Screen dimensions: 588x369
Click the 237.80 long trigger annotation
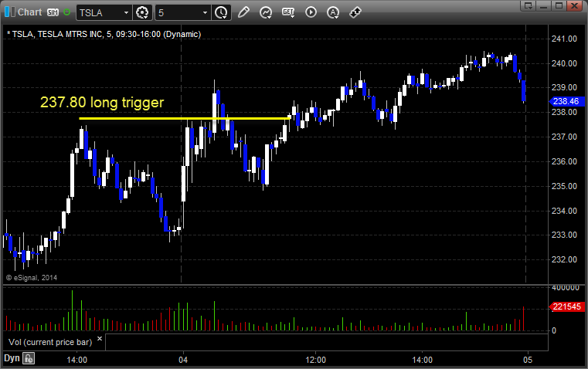click(x=102, y=102)
